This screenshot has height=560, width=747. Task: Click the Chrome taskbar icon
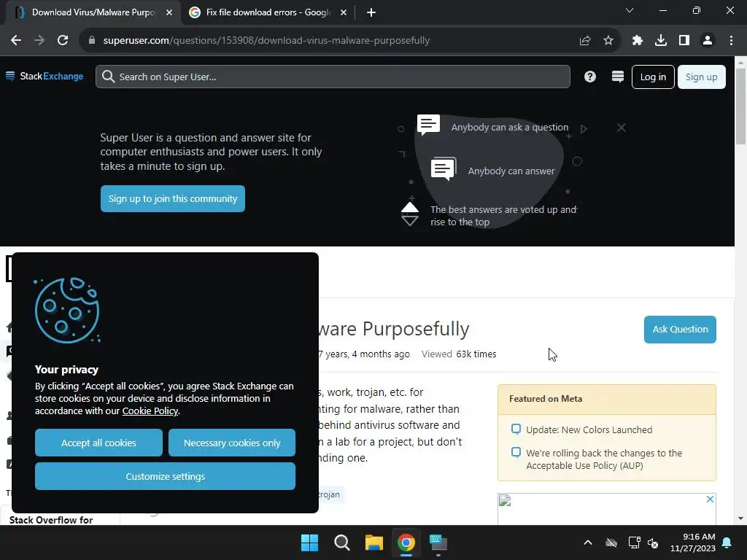pyautogui.click(x=406, y=542)
